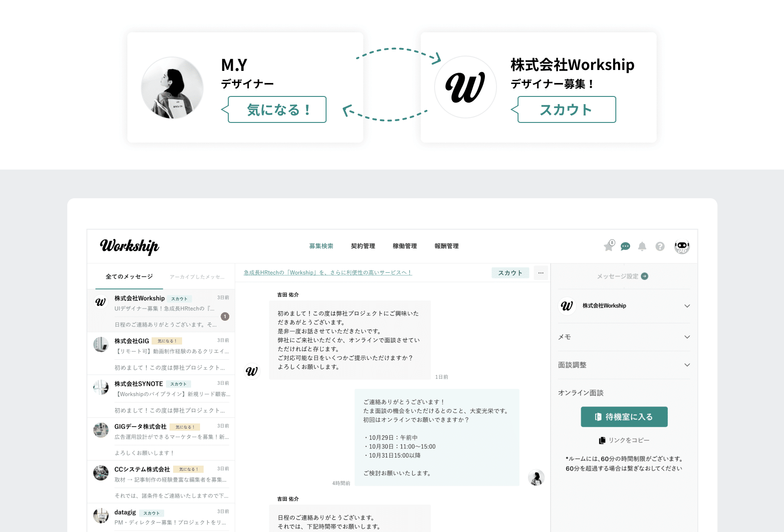The height and width of the screenshot is (532, 784).
Task: Click the arrow icon beside メッセージ設定
Action: [x=645, y=276]
